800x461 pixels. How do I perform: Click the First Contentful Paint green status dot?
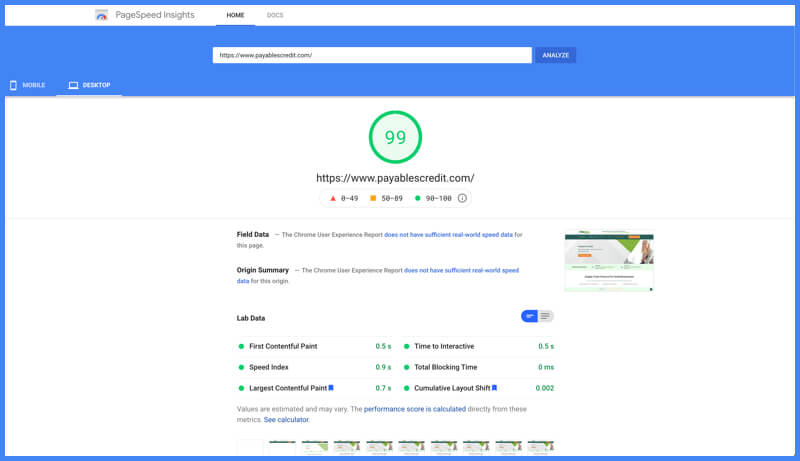click(x=241, y=346)
